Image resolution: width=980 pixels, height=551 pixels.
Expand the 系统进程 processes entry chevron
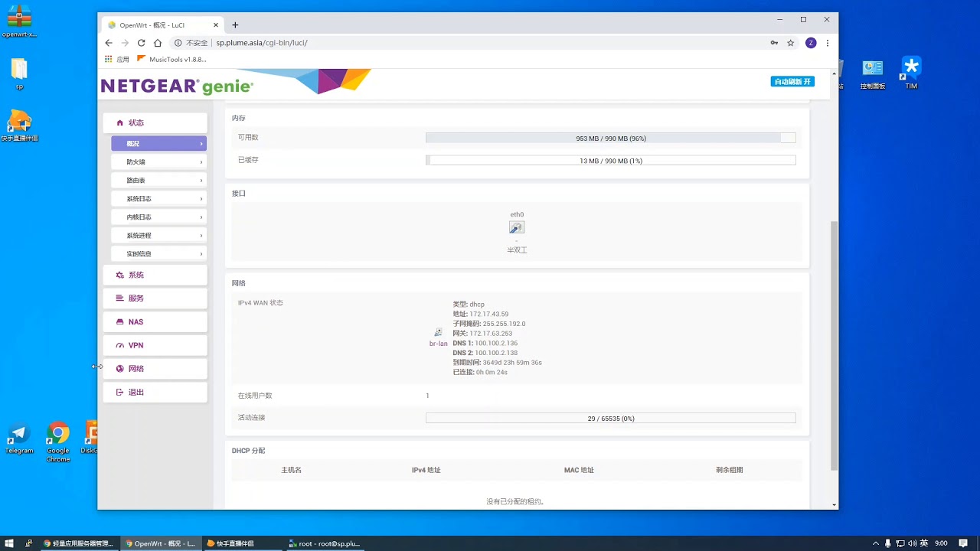(201, 236)
